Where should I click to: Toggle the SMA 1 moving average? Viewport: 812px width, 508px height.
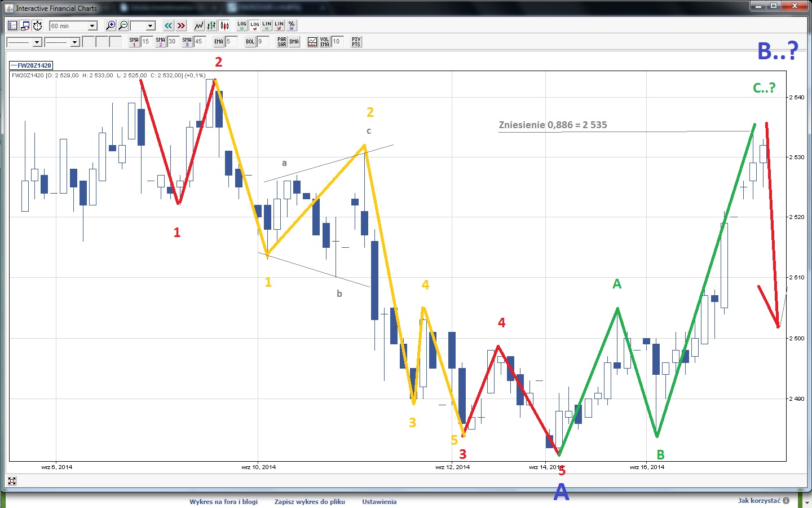134,42
